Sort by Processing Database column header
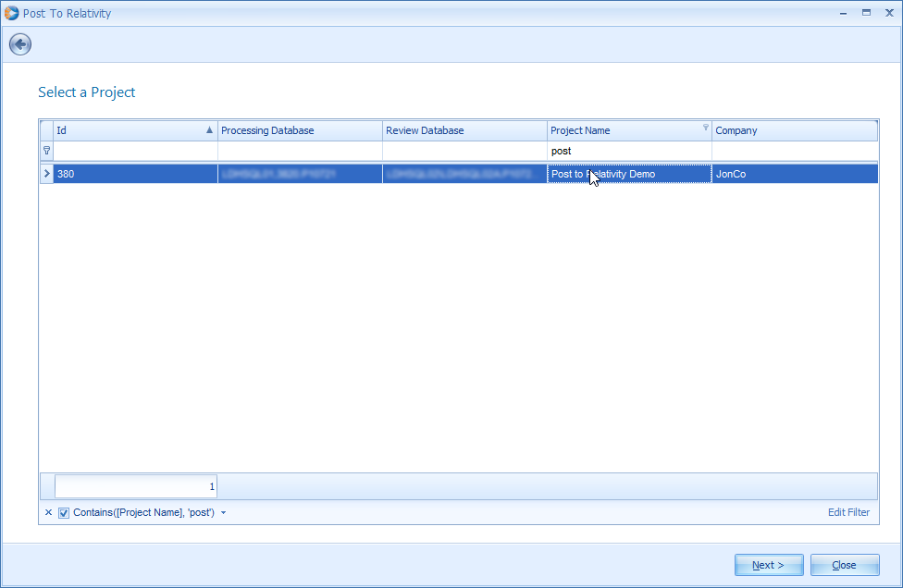 click(300, 130)
